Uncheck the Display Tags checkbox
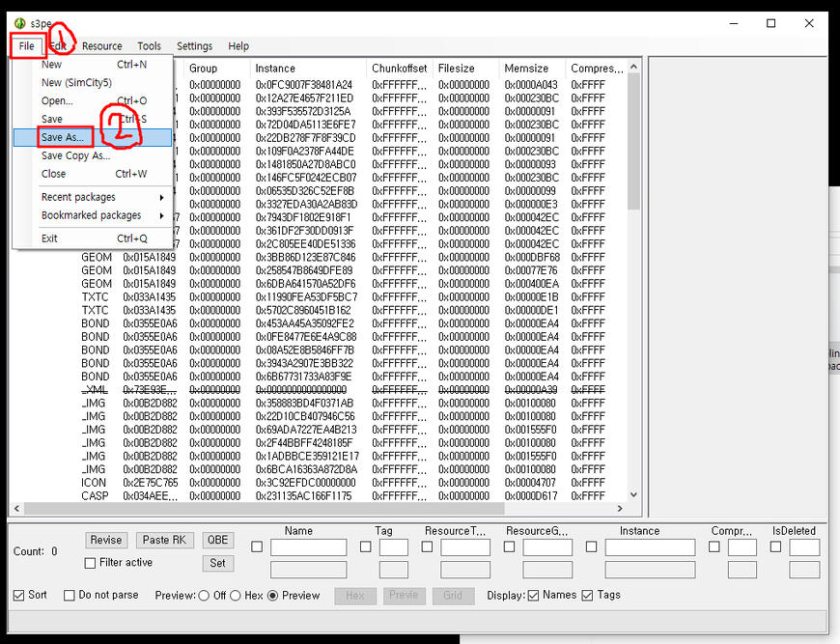 (x=588, y=596)
